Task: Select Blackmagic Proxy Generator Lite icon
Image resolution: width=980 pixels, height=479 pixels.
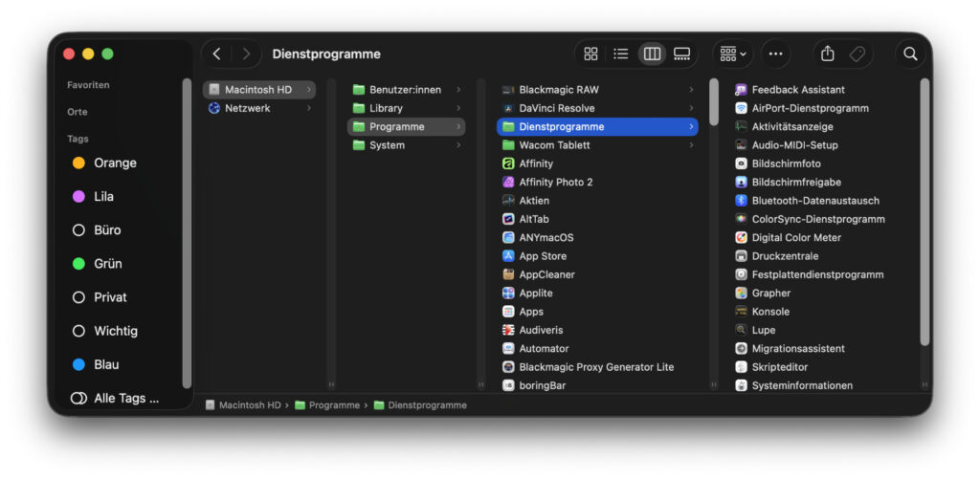Action: coord(508,367)
